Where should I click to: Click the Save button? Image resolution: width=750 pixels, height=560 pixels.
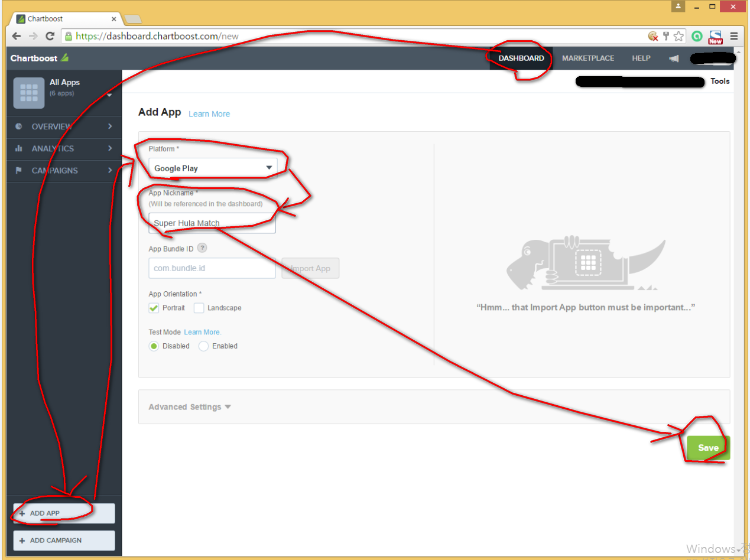pos(708,448)
